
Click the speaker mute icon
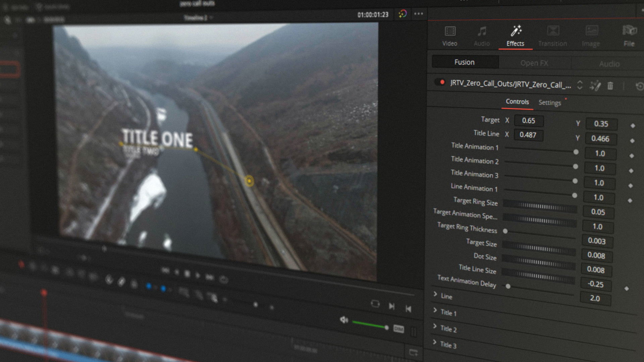(344, 320)
